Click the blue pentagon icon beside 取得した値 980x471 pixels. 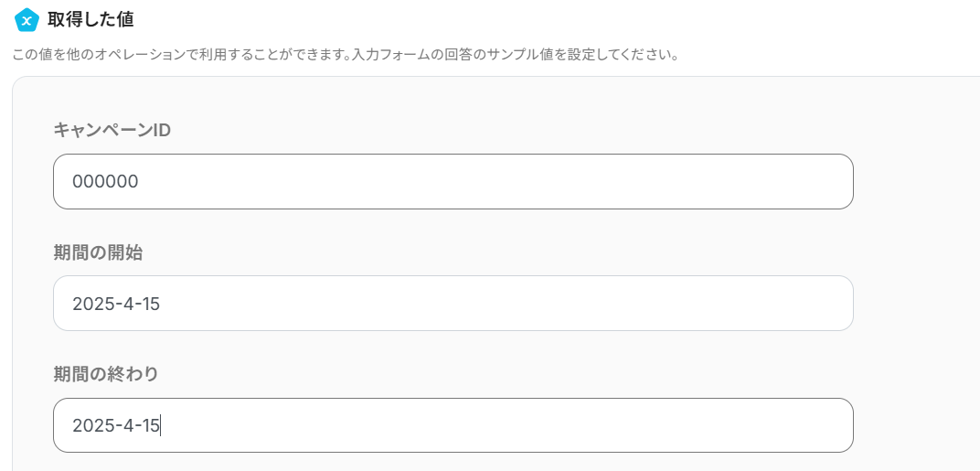coord(27,19)
